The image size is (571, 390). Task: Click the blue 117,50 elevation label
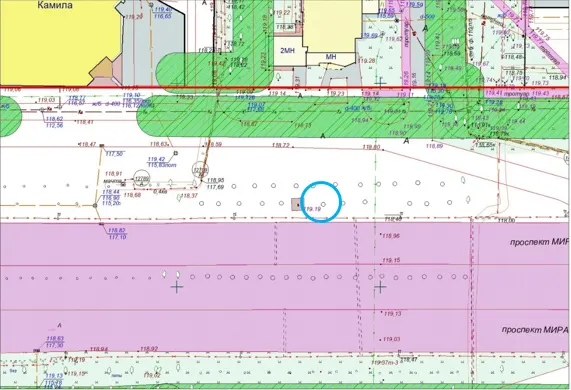pos(114,154)
